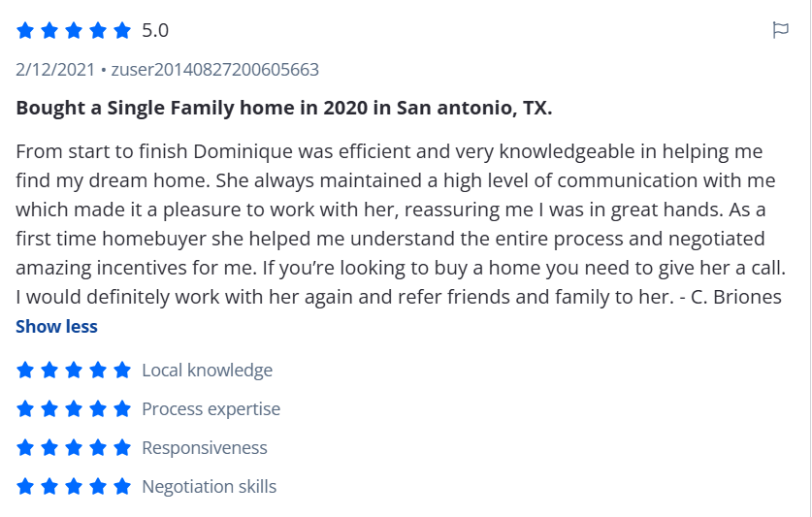Collapse the review with Show less

click(x=56, y=327)
